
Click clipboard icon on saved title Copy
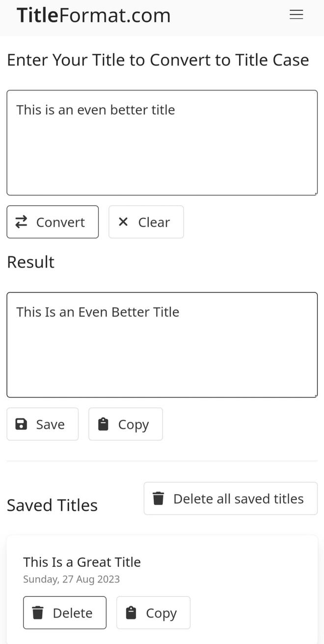point(131,613)
